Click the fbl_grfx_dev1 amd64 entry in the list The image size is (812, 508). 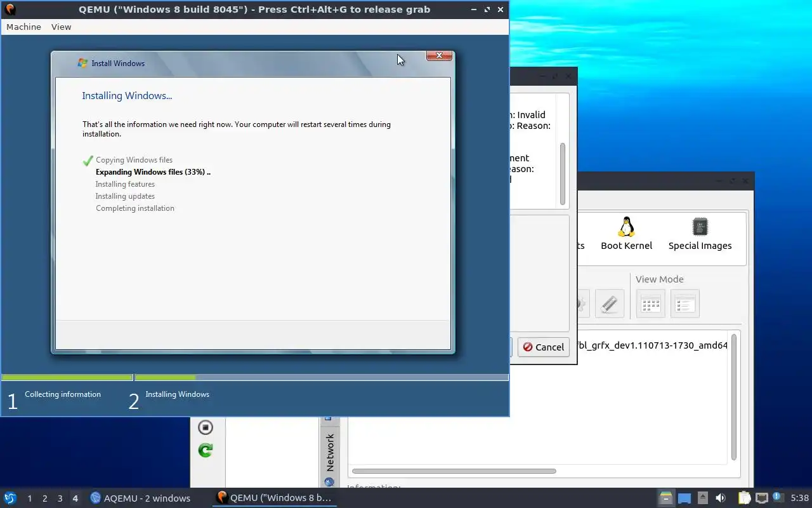tap(653, 345)
